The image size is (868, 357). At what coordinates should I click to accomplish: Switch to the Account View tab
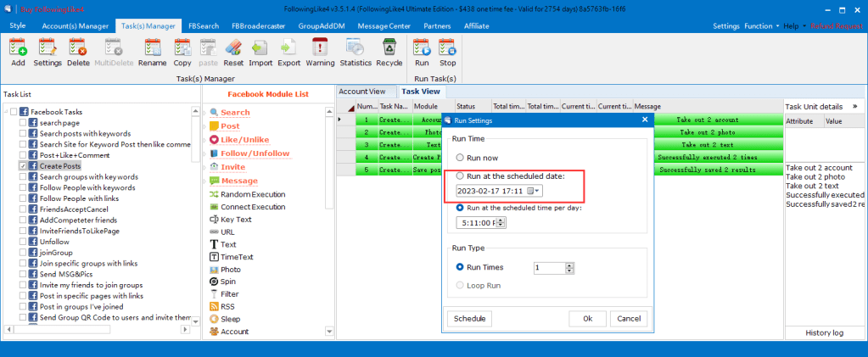pos(363,92)
